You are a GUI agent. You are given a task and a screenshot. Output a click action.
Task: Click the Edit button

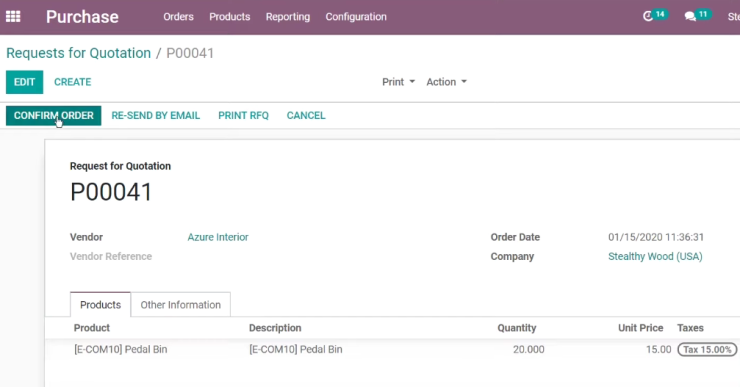(x=25, y=82)
